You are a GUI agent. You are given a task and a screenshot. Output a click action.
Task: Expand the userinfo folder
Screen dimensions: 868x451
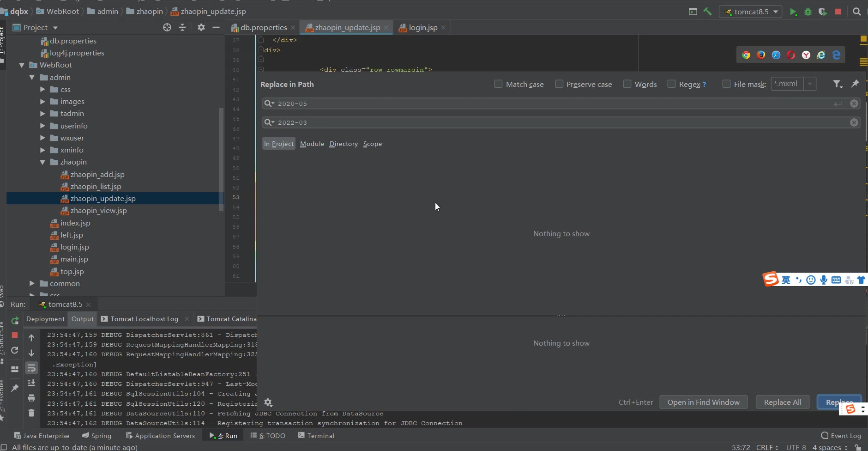[x=42, y=126]
